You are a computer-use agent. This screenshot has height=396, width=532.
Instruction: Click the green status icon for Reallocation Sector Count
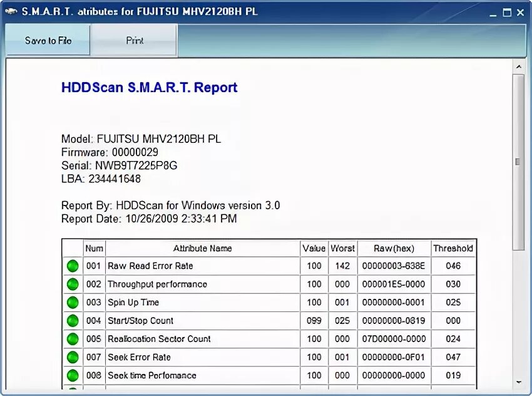[x=73, y=339]
